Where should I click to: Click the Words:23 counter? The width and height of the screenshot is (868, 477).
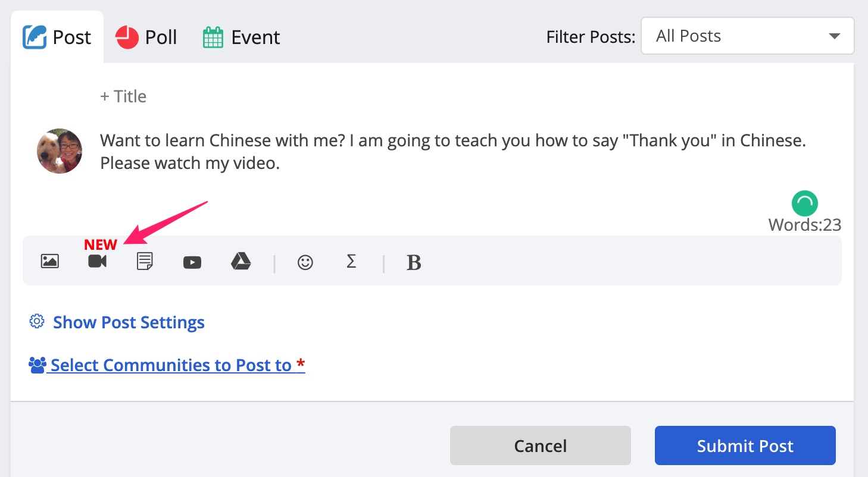click(805, 225)
